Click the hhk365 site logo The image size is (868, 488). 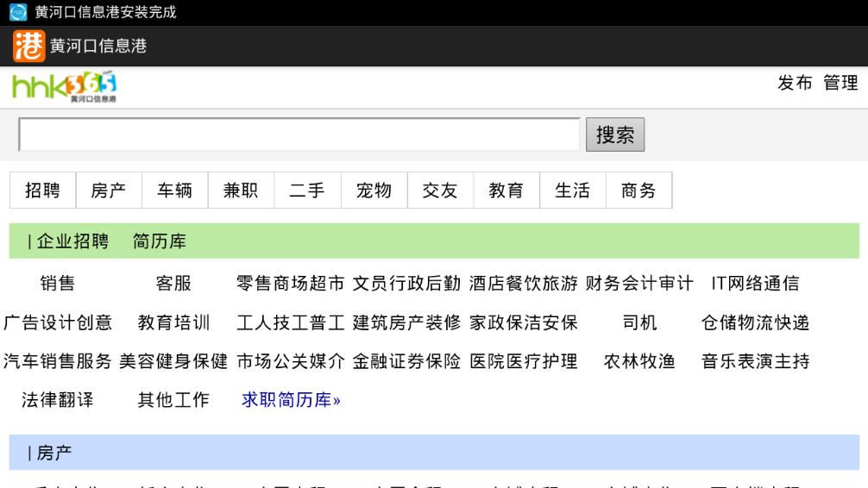coord(65,87)
